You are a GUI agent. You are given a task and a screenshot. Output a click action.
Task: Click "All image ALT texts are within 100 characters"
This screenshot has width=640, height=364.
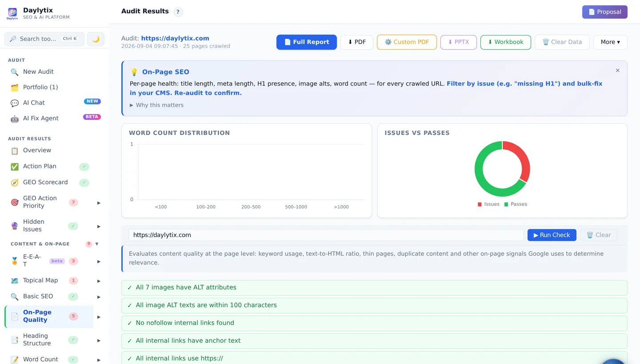pos(374,305)
